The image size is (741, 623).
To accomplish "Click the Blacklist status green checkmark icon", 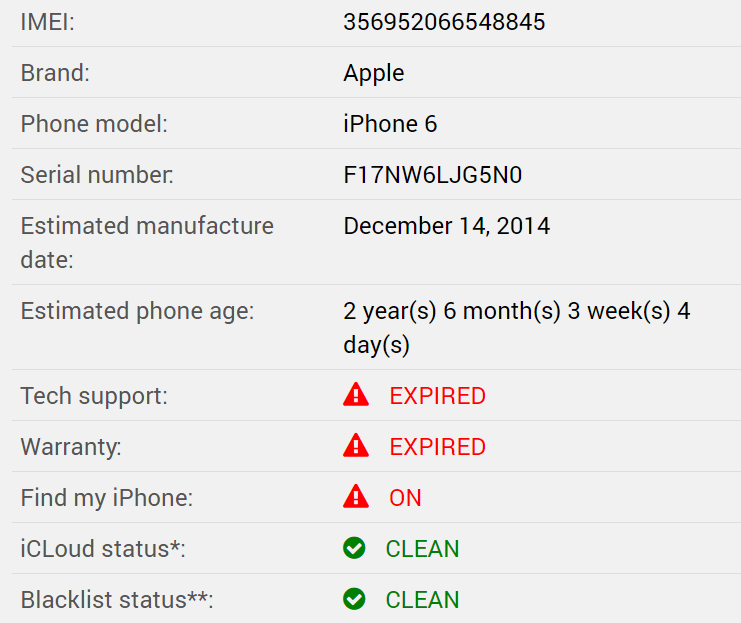I will pyautogui.click(x=354, y=599).
